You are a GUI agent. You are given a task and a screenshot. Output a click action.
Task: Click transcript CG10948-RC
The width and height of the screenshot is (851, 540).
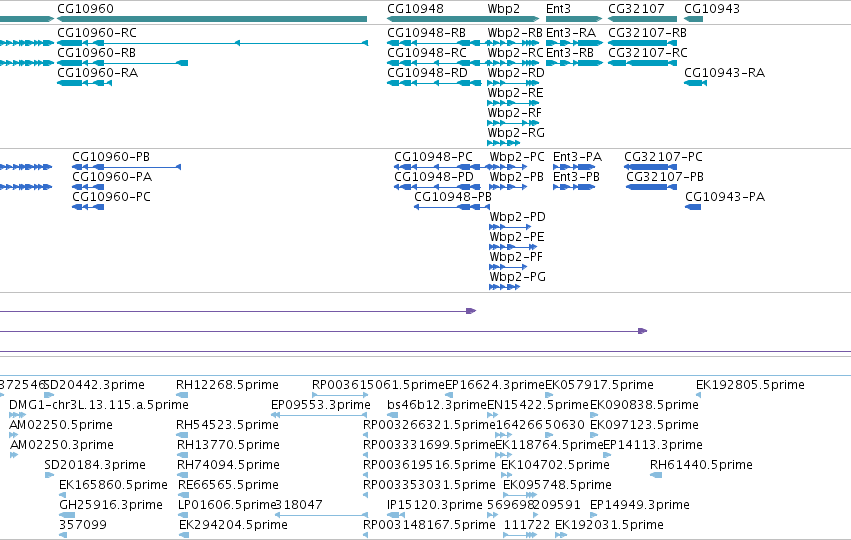click(x=427, y=53)
